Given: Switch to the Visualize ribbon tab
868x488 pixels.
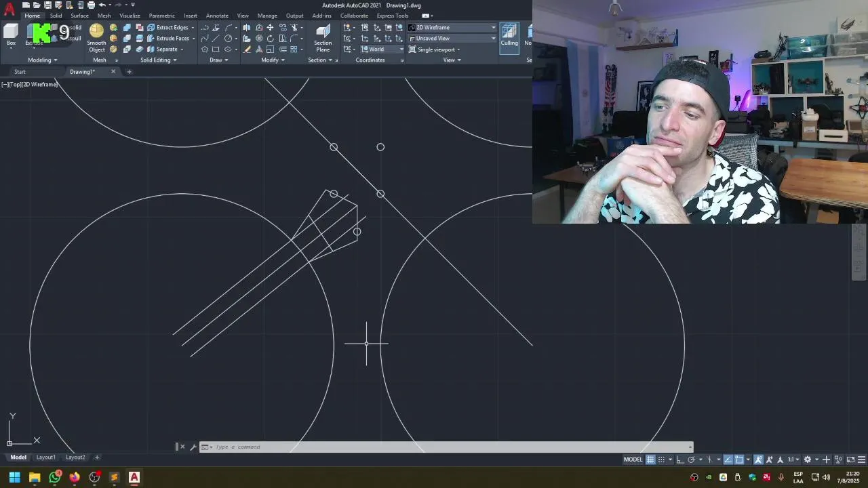Looking at the screenshot, I should click(x=130, y=16).
